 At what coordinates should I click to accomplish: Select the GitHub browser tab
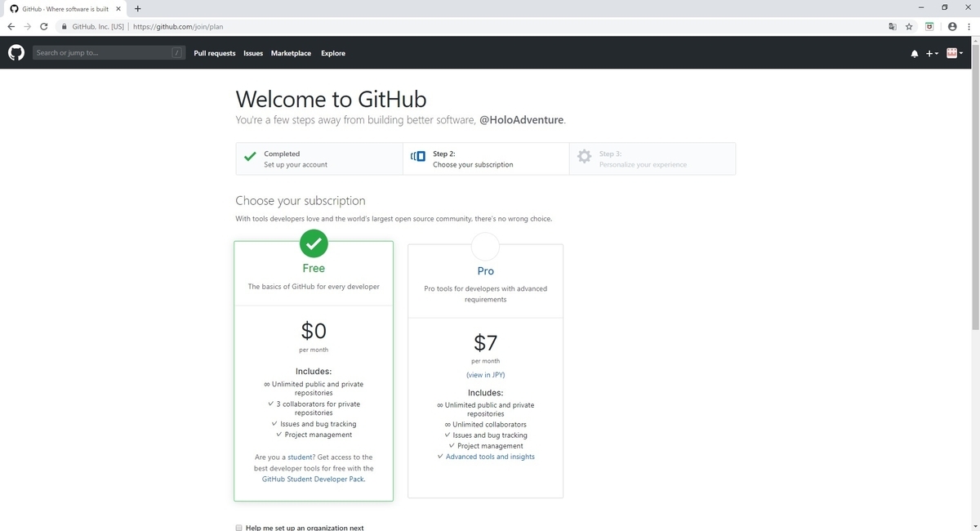[x=65, y=8]
